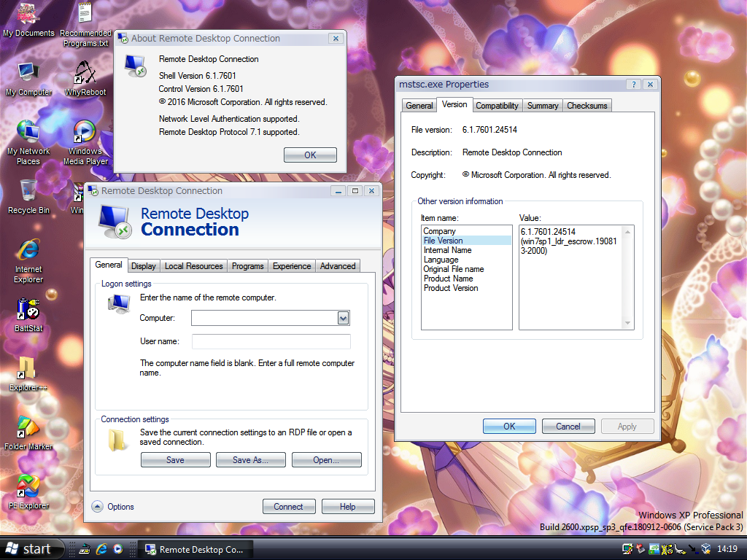Screen dimensions: 747x560
Task: Select the General tab in Remote Desktop Connection
Action: click(x=109, y=264)
